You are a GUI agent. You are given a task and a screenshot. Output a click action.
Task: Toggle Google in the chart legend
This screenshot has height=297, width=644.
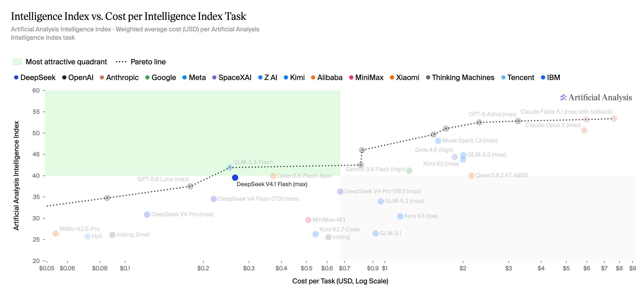click(160, 77)
